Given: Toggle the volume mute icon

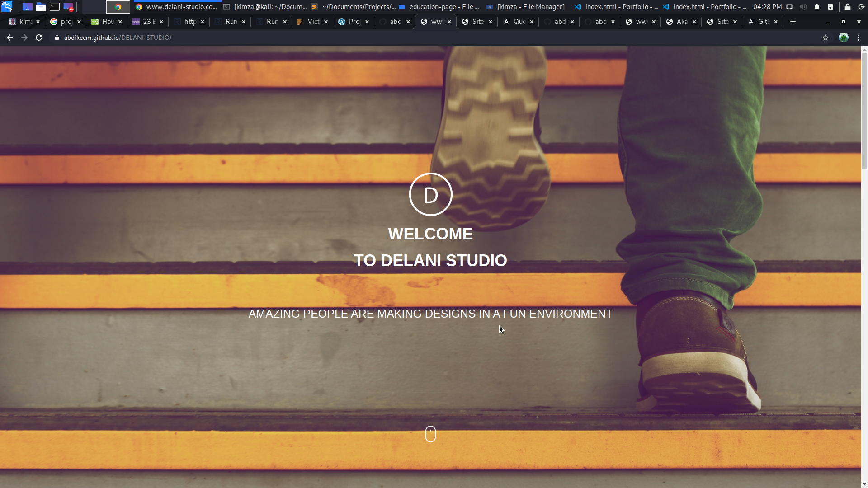Looking at the screenshot, I should click(803, 7).
